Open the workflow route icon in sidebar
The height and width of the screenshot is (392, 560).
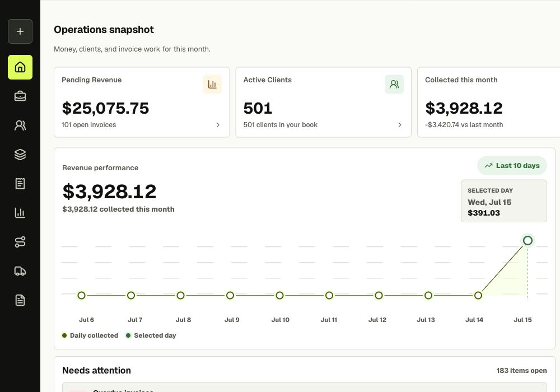point(20,242)
